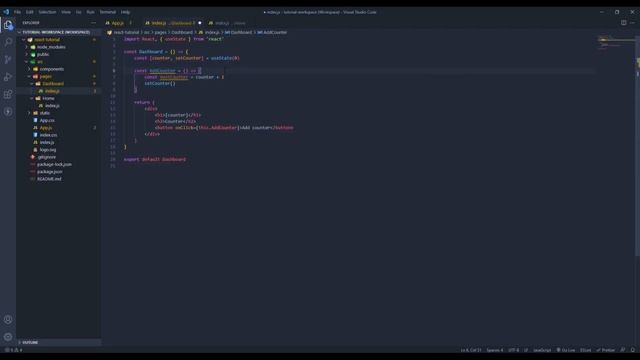Click JavaScript language mode

click(x=542, y=350)
